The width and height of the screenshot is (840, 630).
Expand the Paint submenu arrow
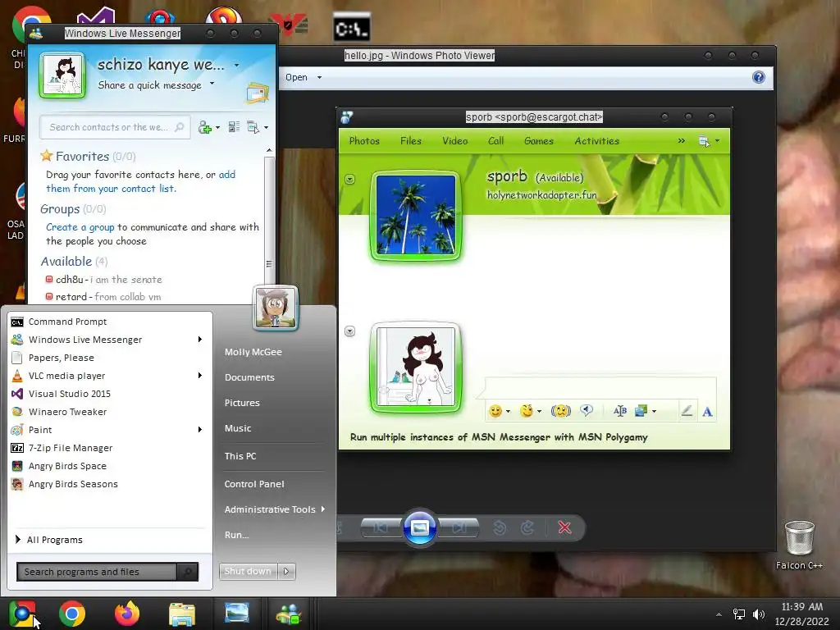point(200,430)
